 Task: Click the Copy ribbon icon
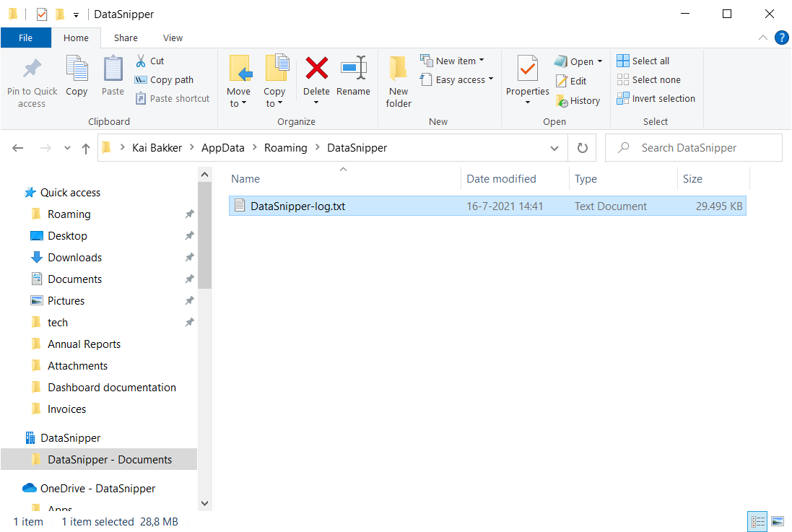(x=77, y=69)
